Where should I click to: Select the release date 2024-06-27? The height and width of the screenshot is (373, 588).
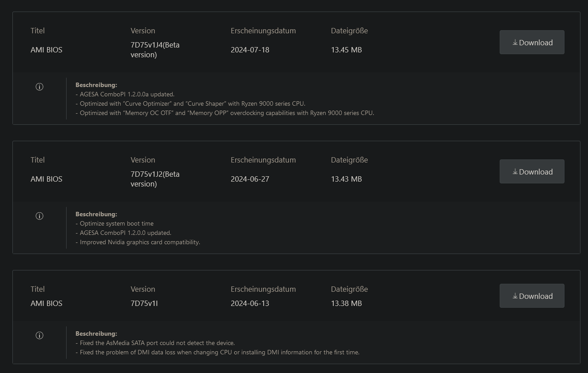coord(250,179)
